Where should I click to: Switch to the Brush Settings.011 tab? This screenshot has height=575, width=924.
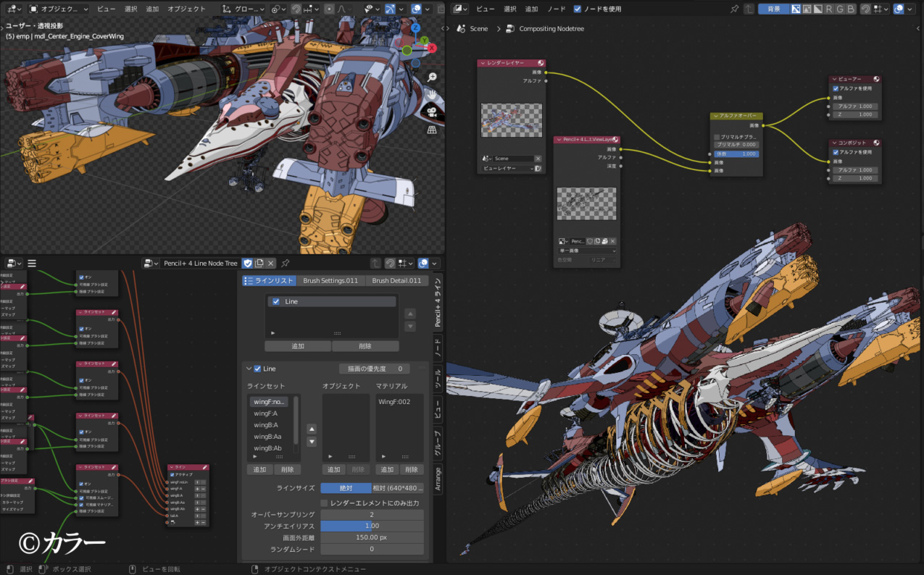click(x=330, y=281)
